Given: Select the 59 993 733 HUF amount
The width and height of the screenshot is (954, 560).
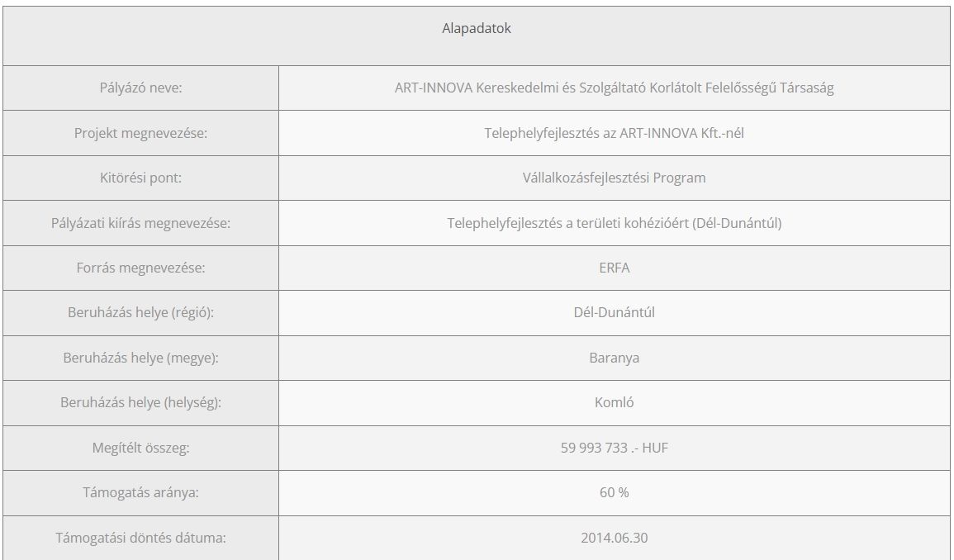Looking at the screenshot, I should tap(614, 448).
